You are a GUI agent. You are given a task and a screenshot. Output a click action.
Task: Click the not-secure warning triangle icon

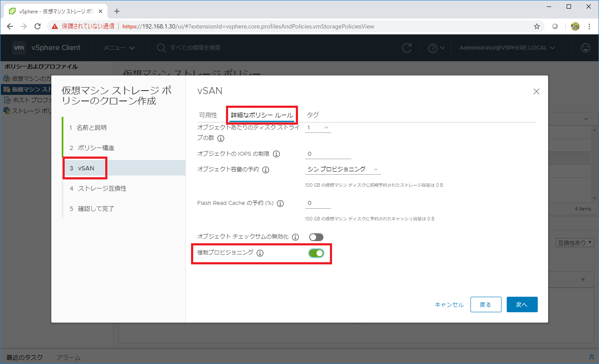pyautogui.click(x=55, y=26)
